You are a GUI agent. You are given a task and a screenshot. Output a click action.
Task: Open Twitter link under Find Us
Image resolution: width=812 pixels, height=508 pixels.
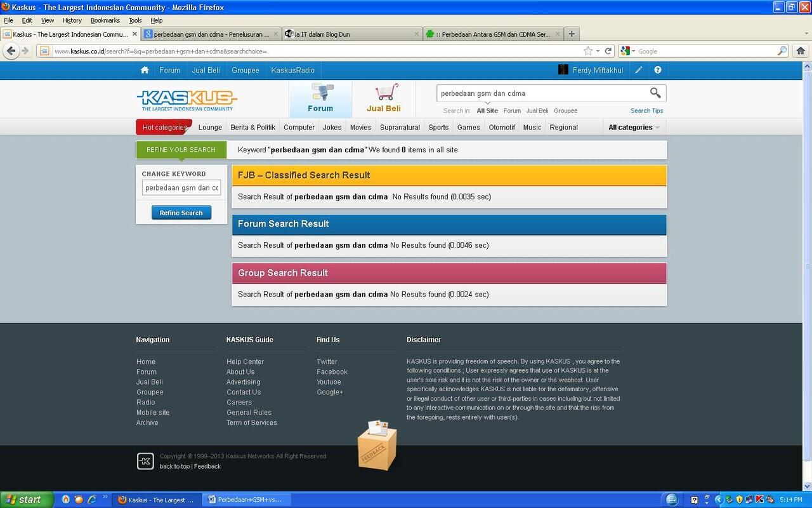click(x=327, y=362)
